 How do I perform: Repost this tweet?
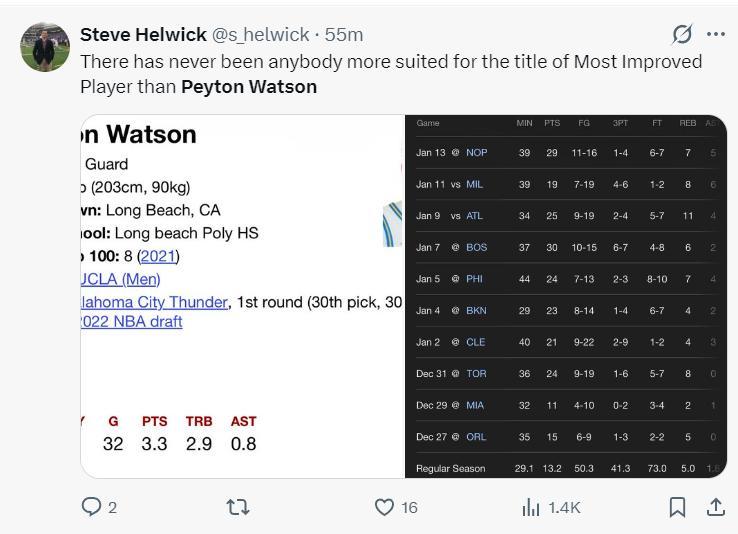point(238,508)
